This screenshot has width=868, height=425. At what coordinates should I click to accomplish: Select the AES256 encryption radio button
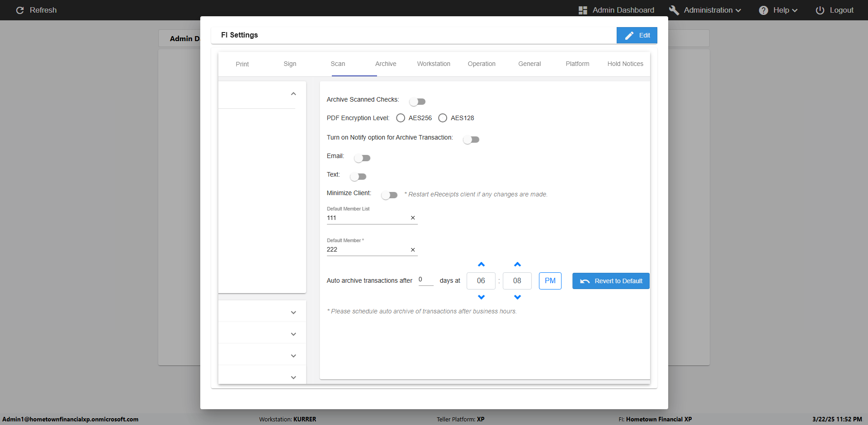pyautogui.click(x=400, y=118)
